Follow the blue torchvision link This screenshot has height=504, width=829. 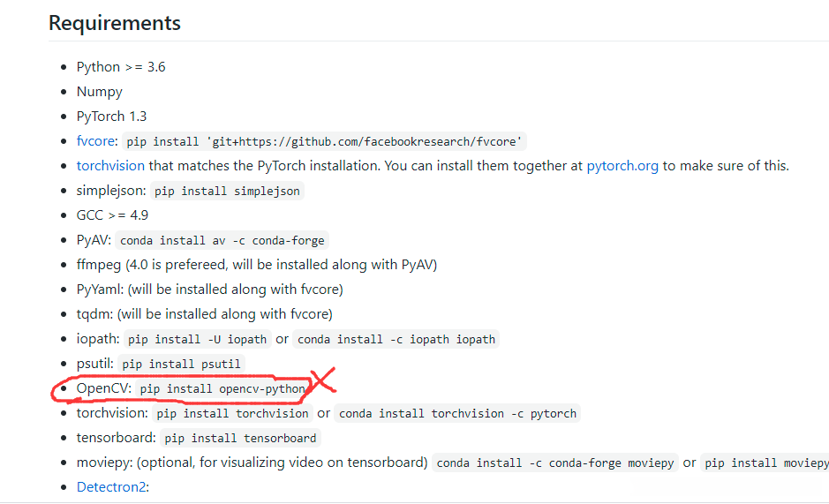click(x=110, y=166)
